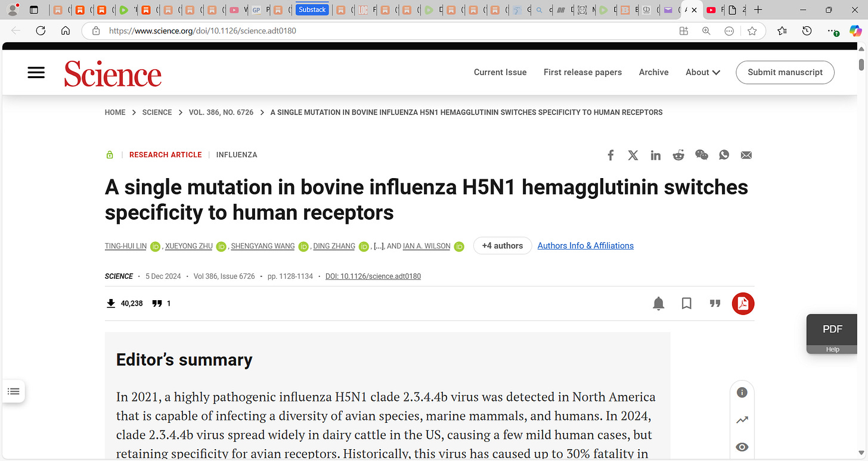Open the browser profile avatar
868x461 pixels.
click(13, 10)
